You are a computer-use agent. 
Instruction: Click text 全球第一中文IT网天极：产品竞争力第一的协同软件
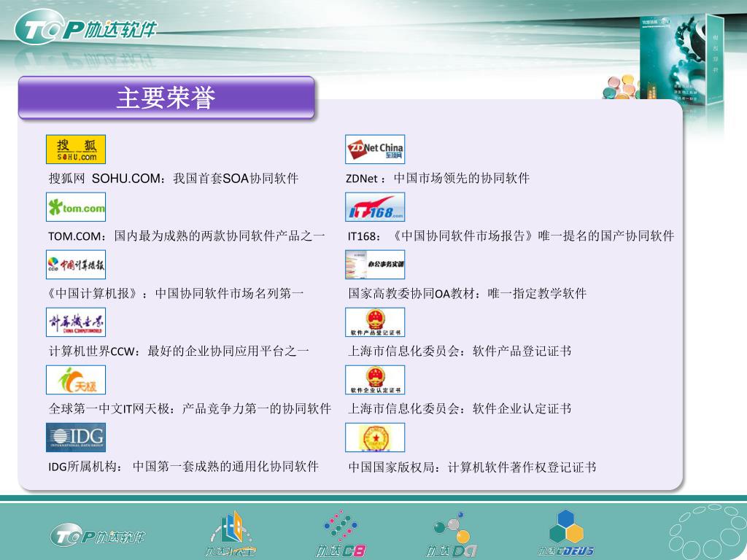pyautogui.click(x=190, y=409)
